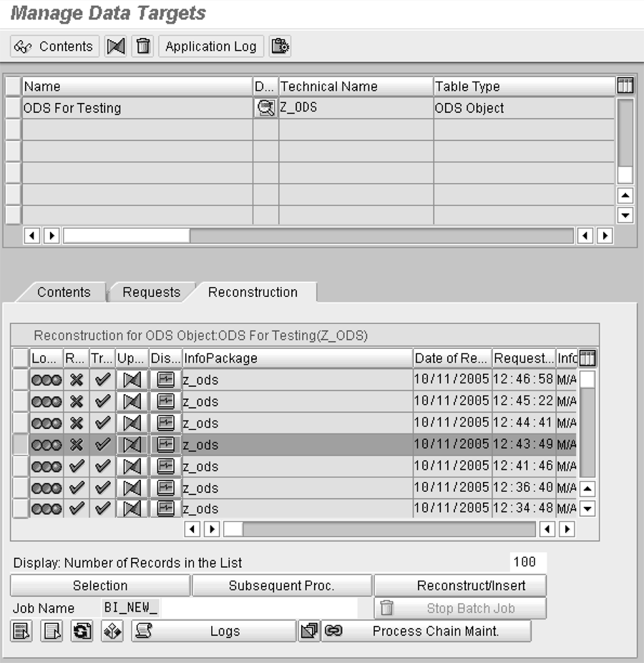Click display monitor icon in 12:34:48 row
Image resolution: width=644 pixels, height=663 pixels.
point(165,509)
